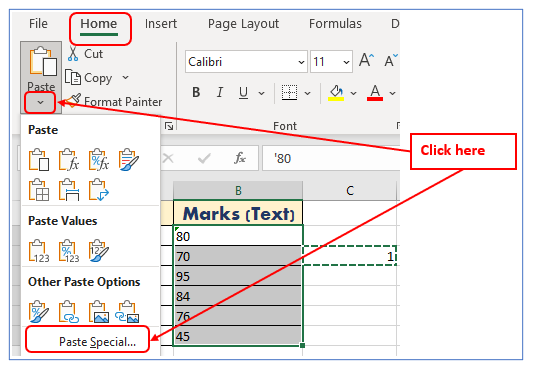Screen dimensions: 533x368
Task: Select cell containing 80
Action: 238,235
